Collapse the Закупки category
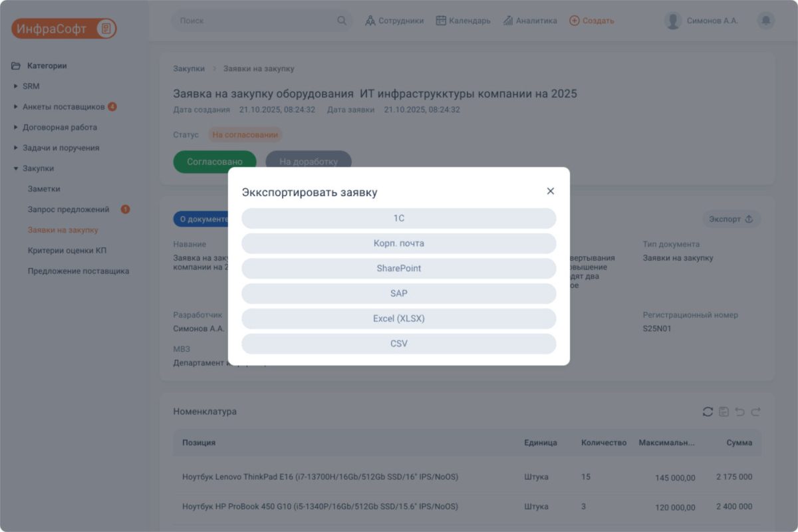798x532 pixels. pyautogui.click(x=16, y=169)
